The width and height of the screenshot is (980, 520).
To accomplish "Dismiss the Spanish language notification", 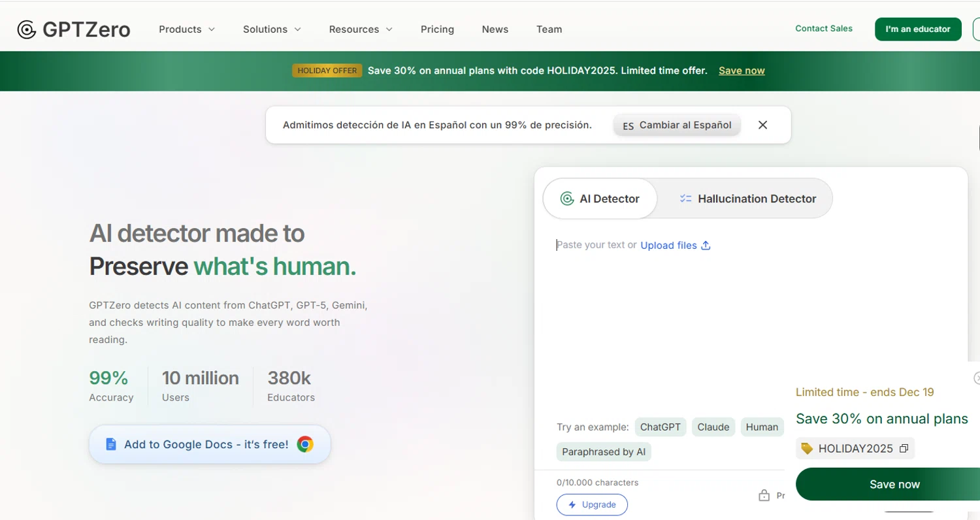I will point(762,125).
